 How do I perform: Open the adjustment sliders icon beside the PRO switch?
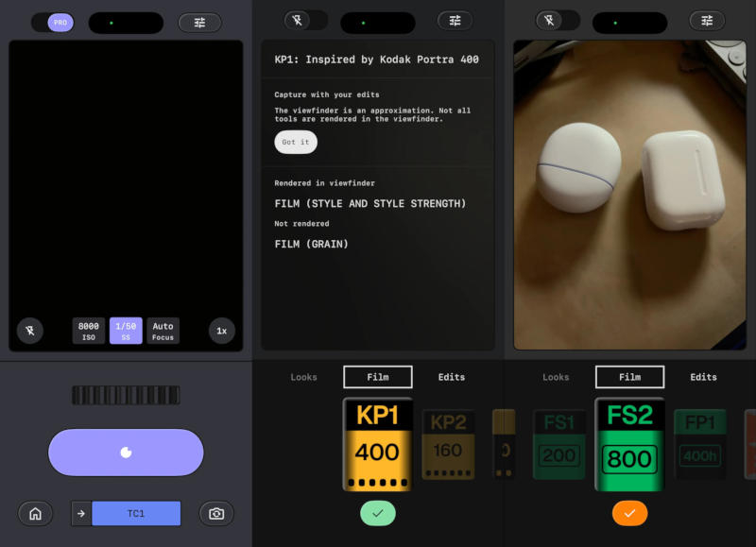click(x=199, y=23)
